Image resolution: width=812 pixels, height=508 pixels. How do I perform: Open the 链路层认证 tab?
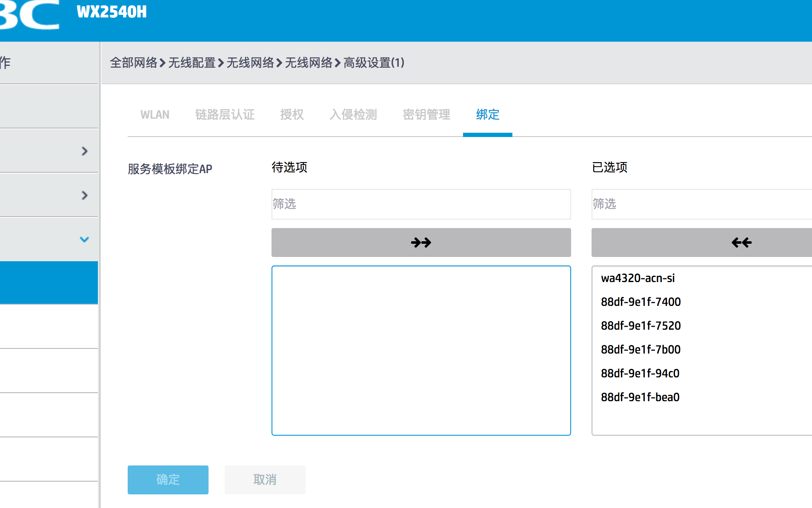tap(225, 114)
